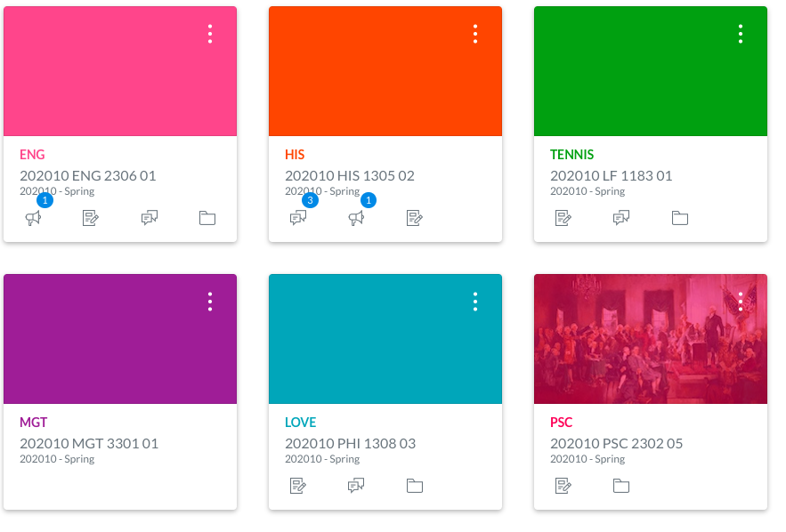Viewport: 786px width, 532px height.
Task: Open Files folder icon on ENG card
Action: click(207, 218)
